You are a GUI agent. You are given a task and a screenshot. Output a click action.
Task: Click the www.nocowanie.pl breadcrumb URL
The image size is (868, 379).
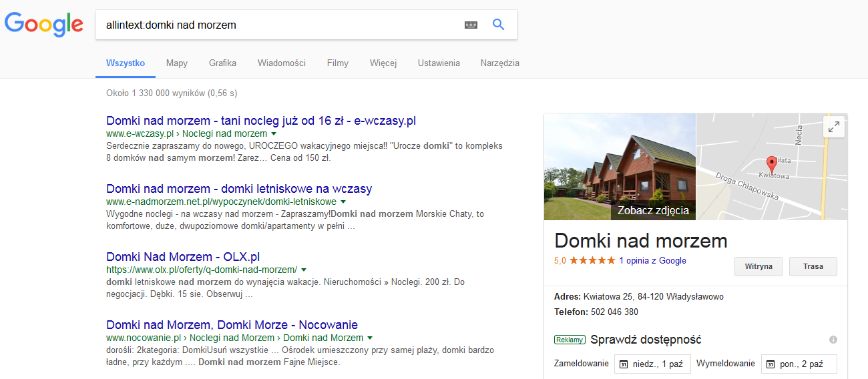(234, 338)
